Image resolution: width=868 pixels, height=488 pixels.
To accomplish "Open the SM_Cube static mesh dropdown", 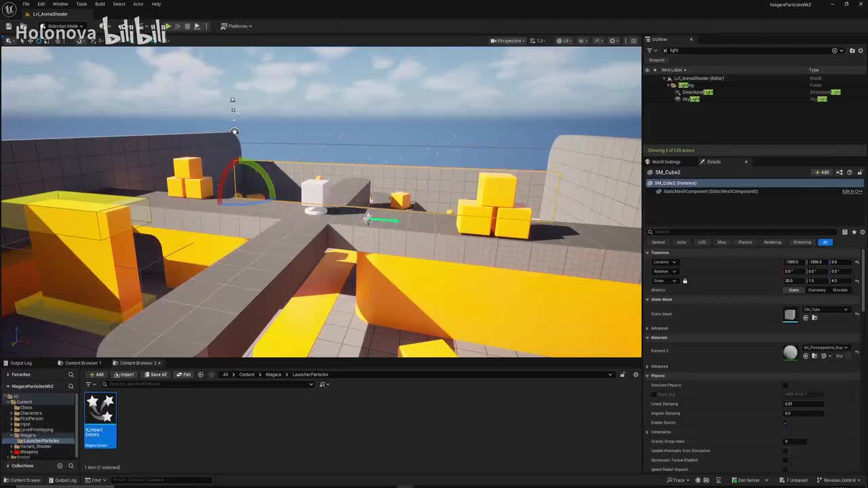I will (x=826, y=310).
